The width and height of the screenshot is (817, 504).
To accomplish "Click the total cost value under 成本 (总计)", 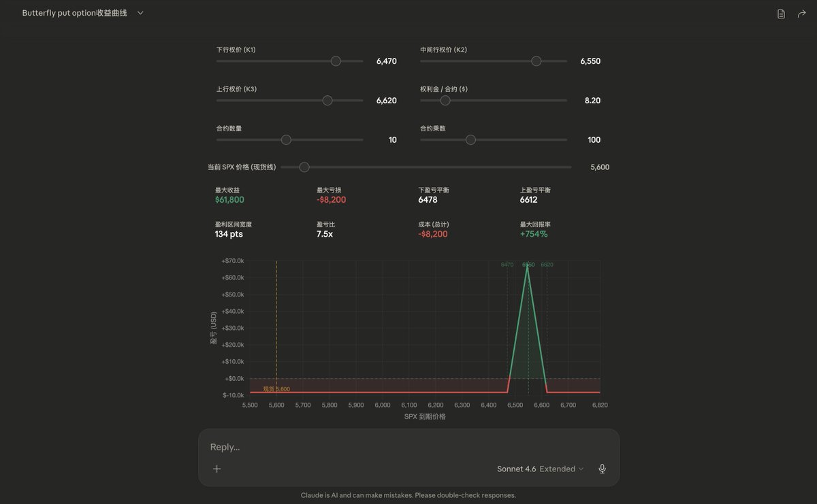I will 433,234.
